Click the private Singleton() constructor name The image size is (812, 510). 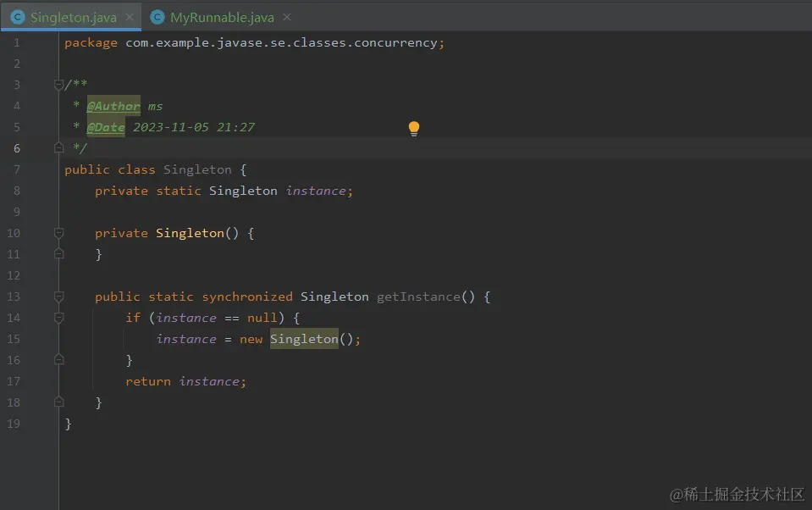click(190, 233)
